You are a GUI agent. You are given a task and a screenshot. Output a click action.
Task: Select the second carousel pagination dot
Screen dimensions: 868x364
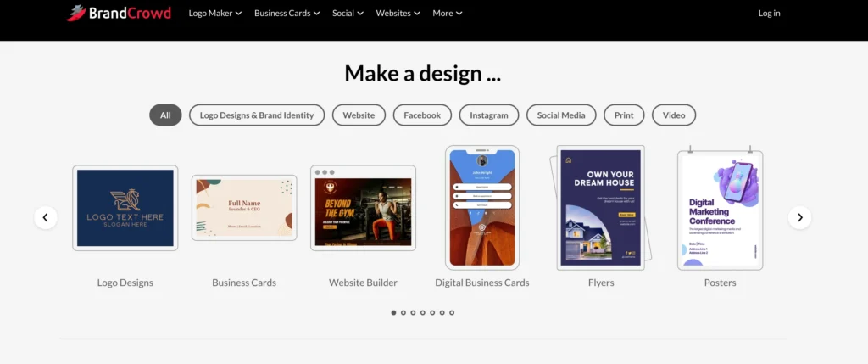click(403, 312)
